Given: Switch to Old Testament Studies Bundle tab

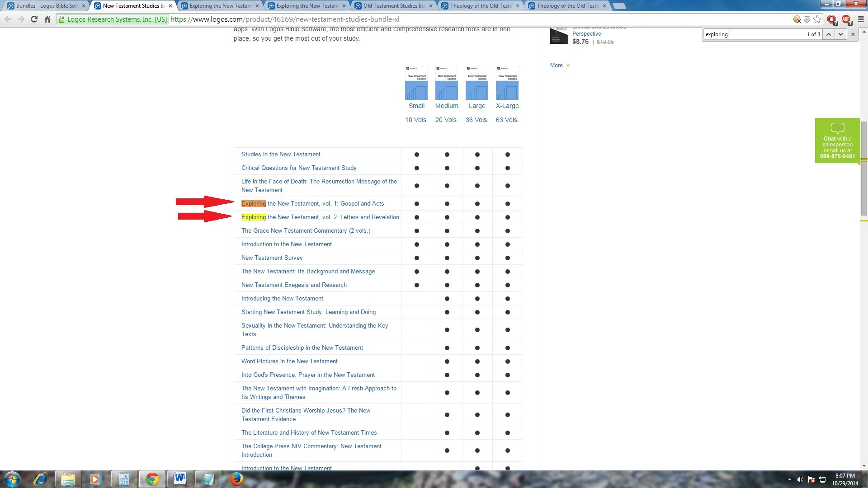Looking at the screenshot, I should pos(393,6).
